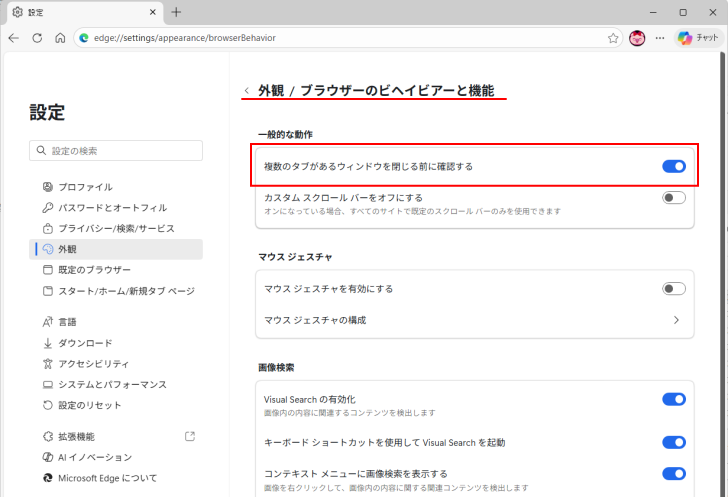Toggle キーボード ショートカット Visual Search を起動 switch
Image resolution: width=728 pixels, height=497 pixels.
[x=674, y=442]
